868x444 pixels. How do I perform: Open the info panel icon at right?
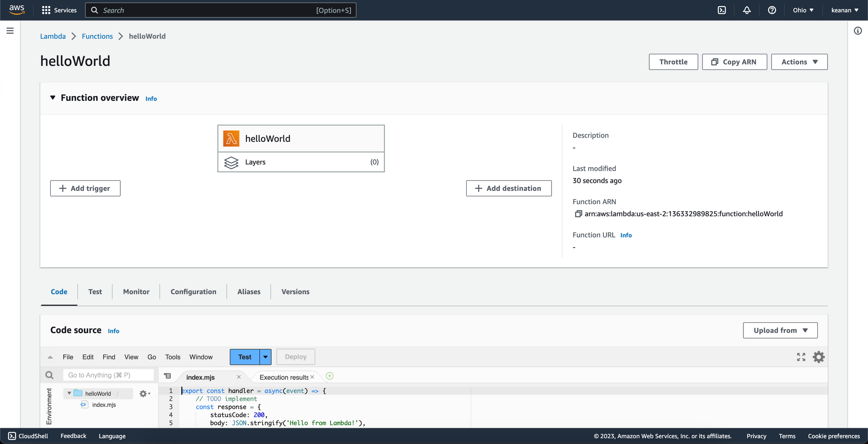click(858, 31)
